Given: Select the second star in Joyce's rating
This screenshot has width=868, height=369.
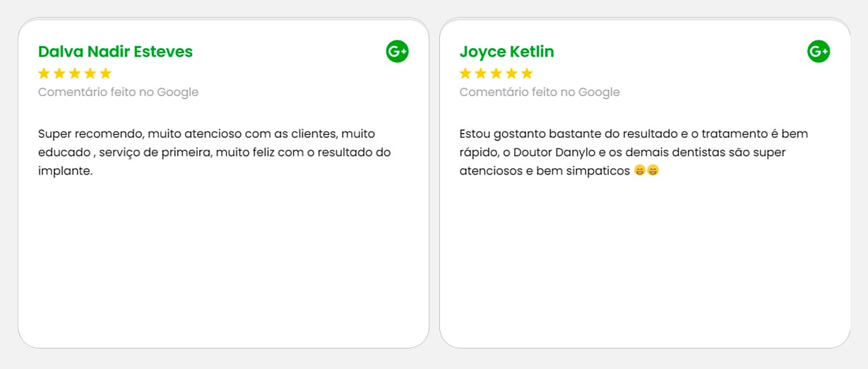Looking at the screenshot, I should 481,74.
